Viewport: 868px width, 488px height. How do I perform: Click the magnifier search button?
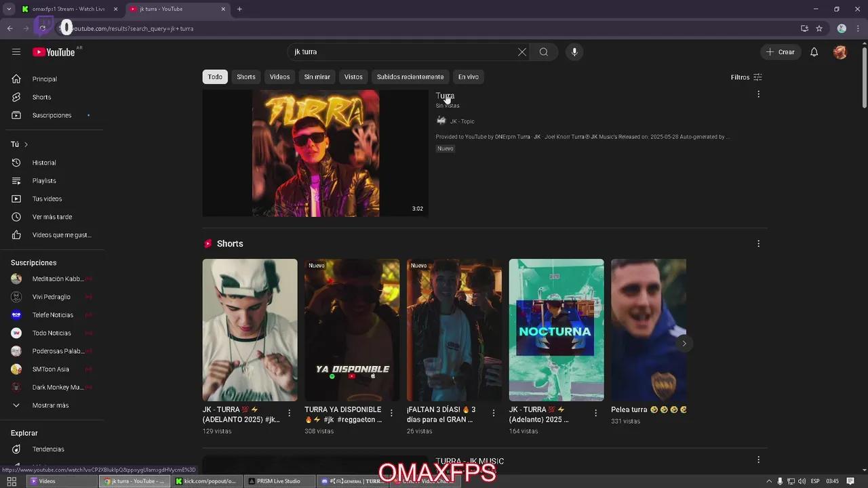[x=544, y=52]
